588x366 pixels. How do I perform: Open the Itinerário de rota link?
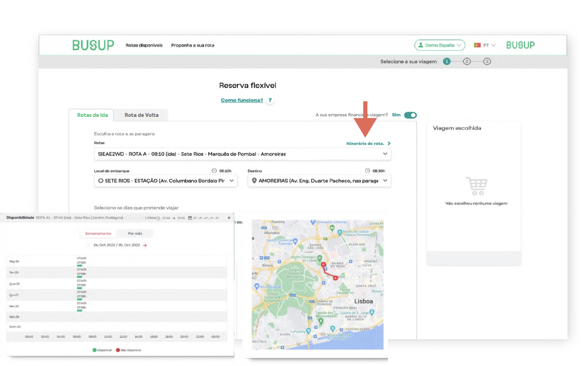pos(365,143)
